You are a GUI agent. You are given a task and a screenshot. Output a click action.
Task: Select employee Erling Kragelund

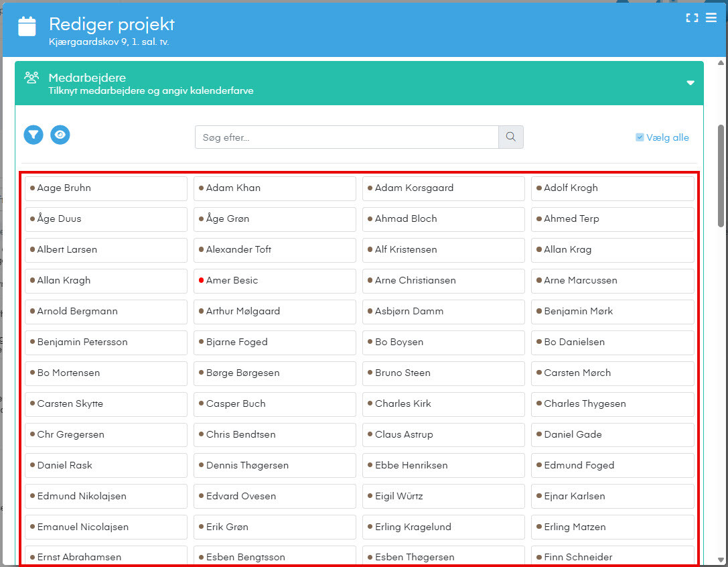pyautogui.click(x=443, y=527)
